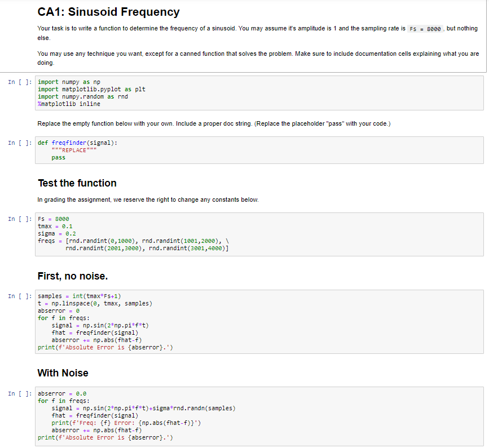Click the 'tmax = 0.1' line
Screen dimensions: 489x448
pos(55,226)
